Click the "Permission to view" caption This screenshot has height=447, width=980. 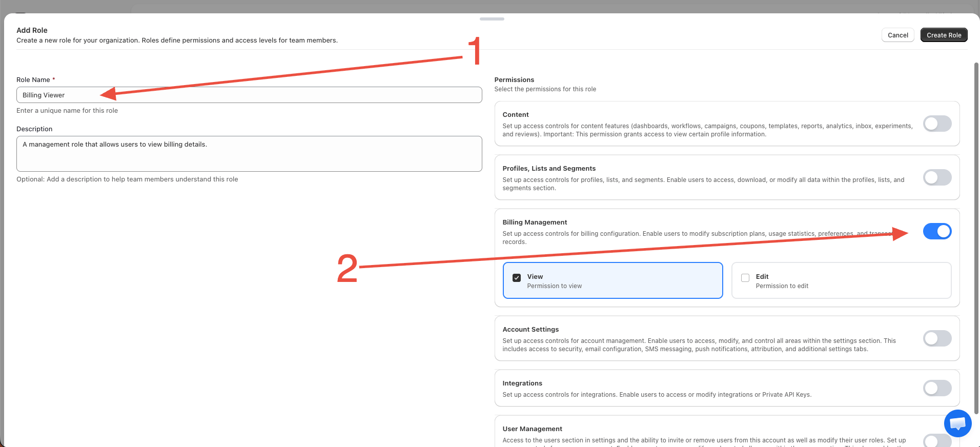(x=555, y=286)
